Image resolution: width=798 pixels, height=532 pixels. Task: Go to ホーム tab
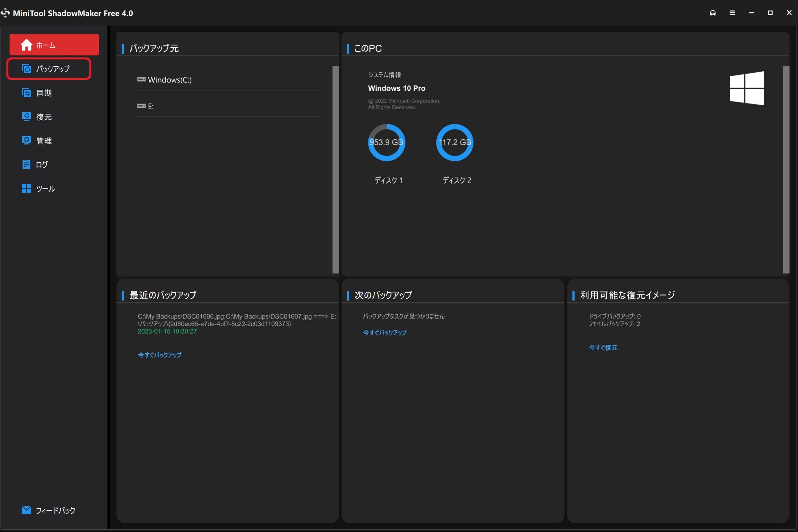[54, 45]
